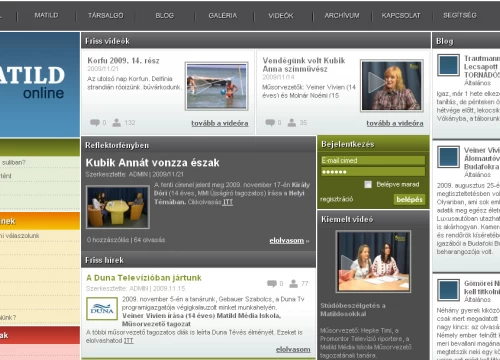Open the ARCHÍVUM menu item

[x=342, y=15]
